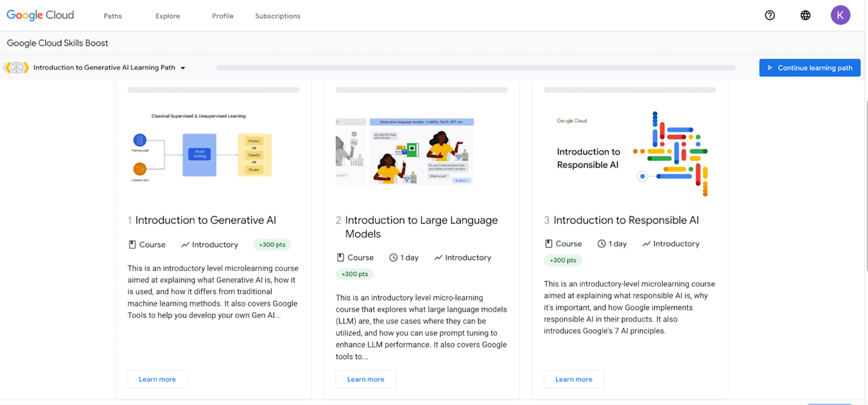Click the Google Cloud Skills Boost heading
The height and width of the screenshot is (405, 868).
tap(58, 43)
